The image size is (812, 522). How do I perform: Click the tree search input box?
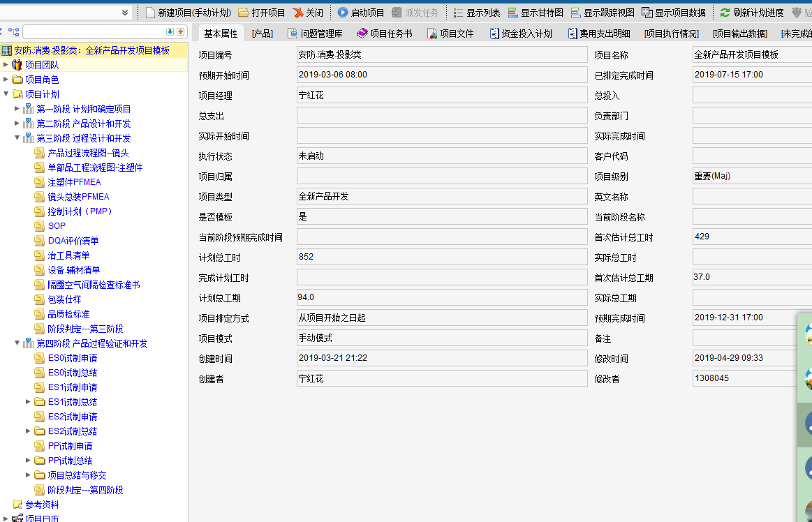tap(94, 32)
